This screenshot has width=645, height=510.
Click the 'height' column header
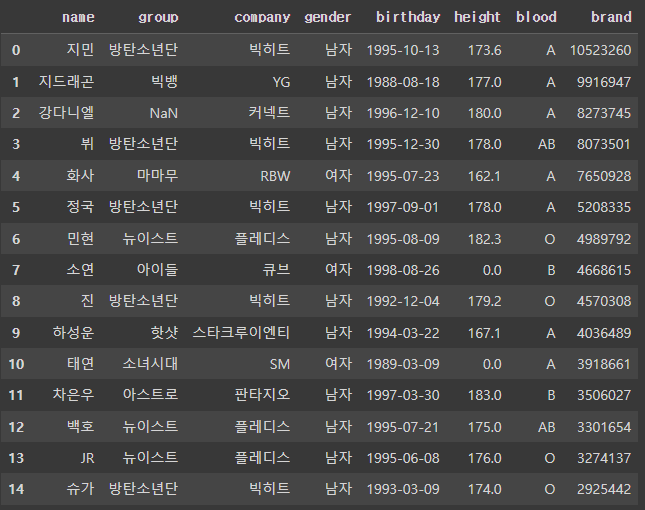pos(477,17)
